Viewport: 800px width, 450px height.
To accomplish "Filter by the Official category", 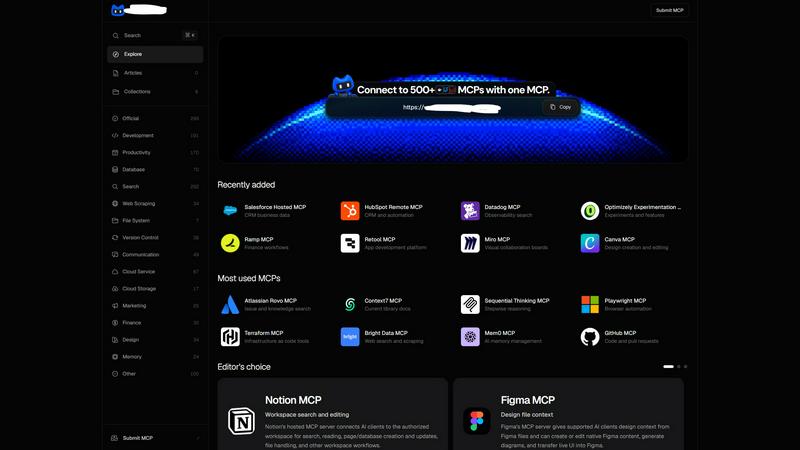I will [x=155, y=118].
